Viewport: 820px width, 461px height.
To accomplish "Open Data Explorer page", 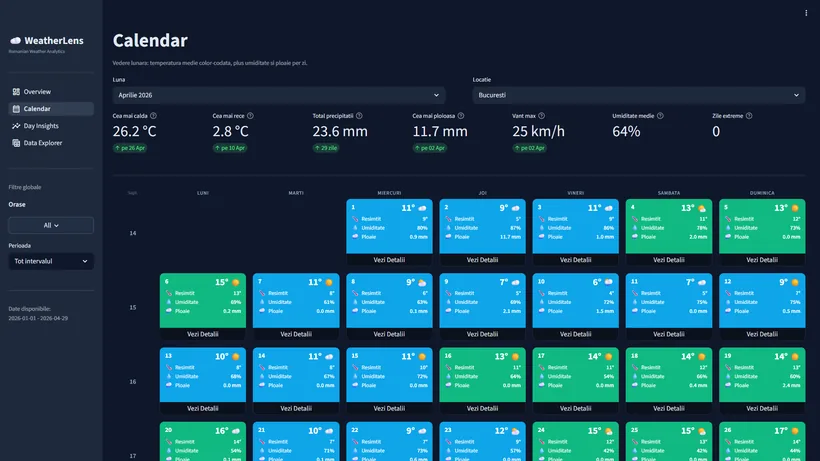I will point(51,143).
